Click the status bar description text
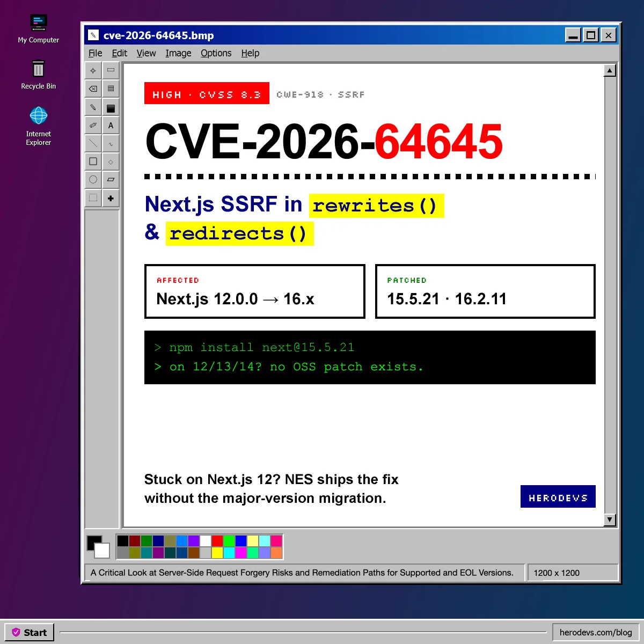The width and height of the screenshot is (644, 644). point(302,573)
